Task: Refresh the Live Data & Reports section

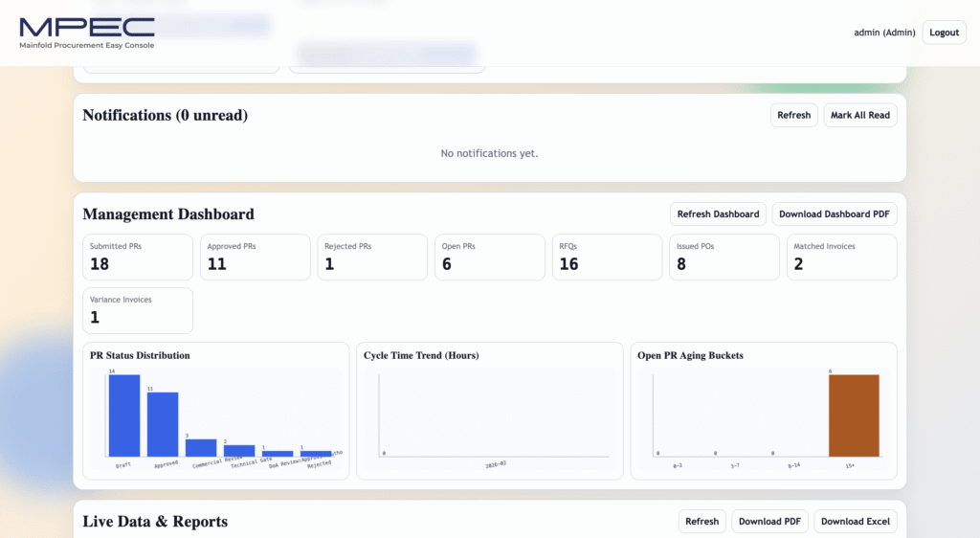Action: click(702, 522)
